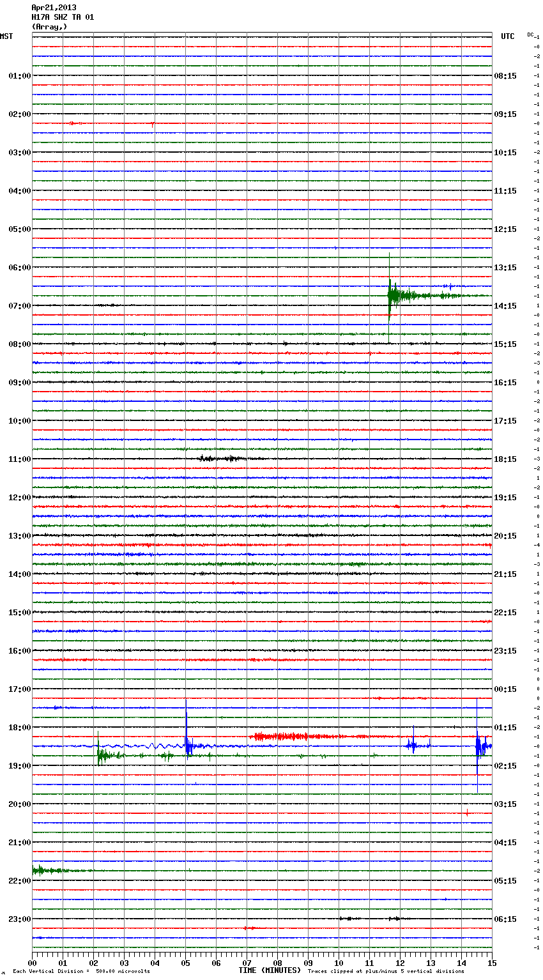This screenshot has width=543, height=980.
Task: Click the 23:15 UTC time label
Action: 505,651
